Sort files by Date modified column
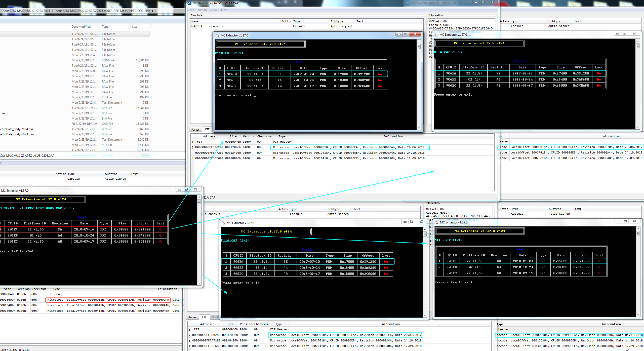 click(x=81, y=27)
